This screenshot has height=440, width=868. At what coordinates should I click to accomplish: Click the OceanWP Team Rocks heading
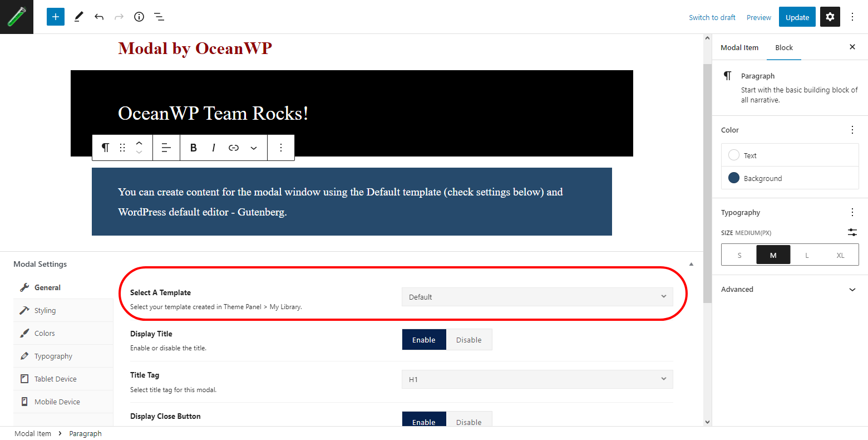213,113
